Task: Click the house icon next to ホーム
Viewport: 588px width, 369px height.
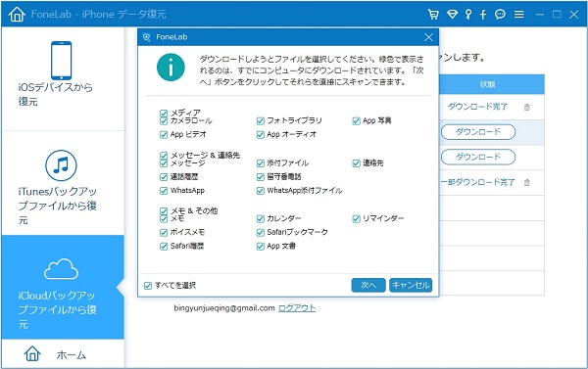Action: click(32, 353)
